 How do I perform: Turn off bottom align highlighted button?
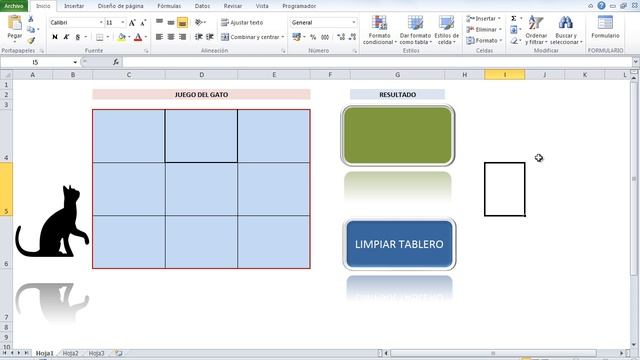click(x=182, y=22)
